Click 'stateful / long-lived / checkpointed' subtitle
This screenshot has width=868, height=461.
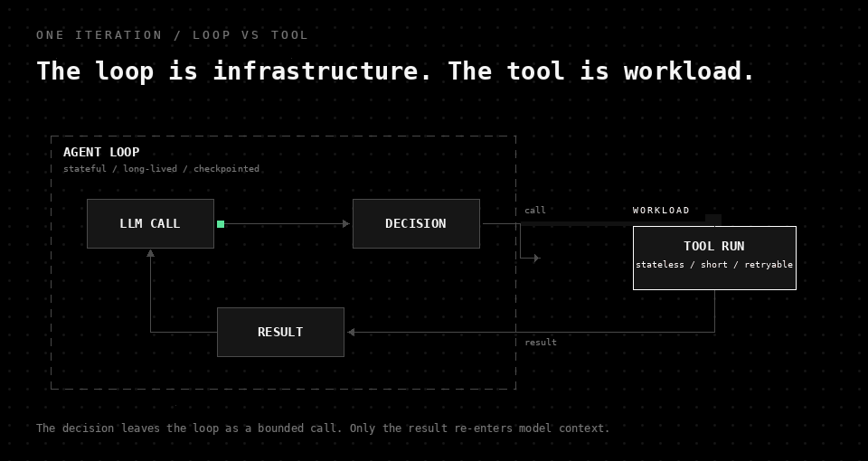pyautogui.click(x=161, y=169)
